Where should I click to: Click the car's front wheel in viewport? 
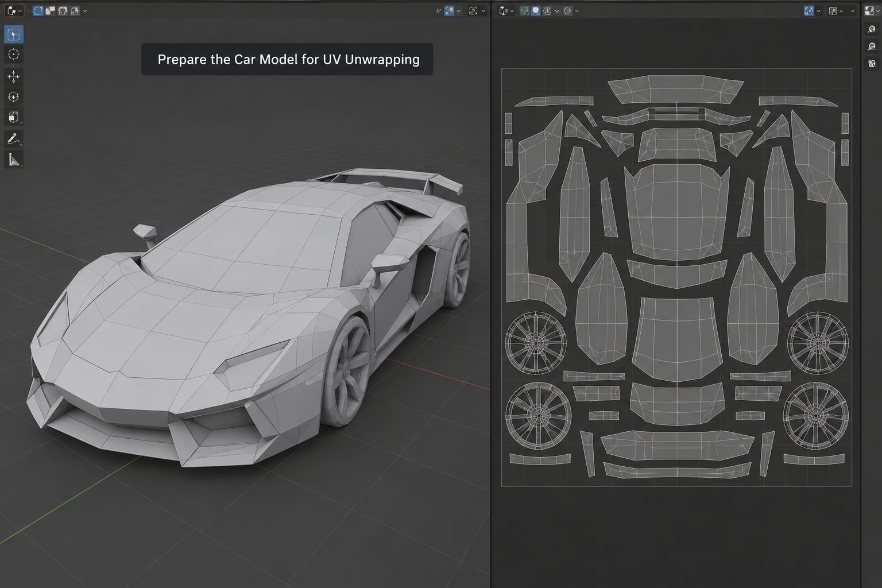347,373
